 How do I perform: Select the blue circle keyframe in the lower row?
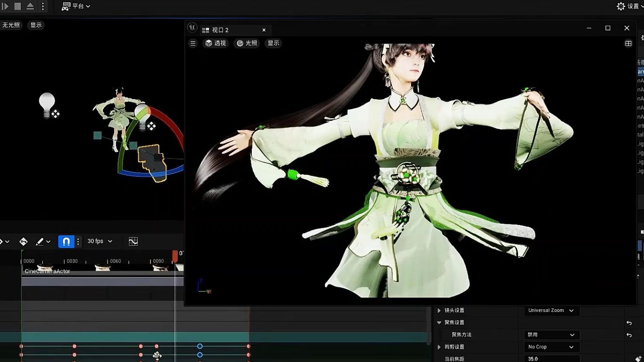(200, 355)
